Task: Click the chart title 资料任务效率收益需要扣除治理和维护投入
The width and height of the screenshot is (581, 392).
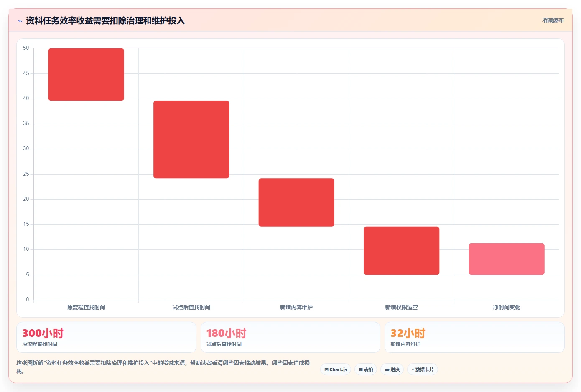Action: pyautogui.click(x=105, y=20)
